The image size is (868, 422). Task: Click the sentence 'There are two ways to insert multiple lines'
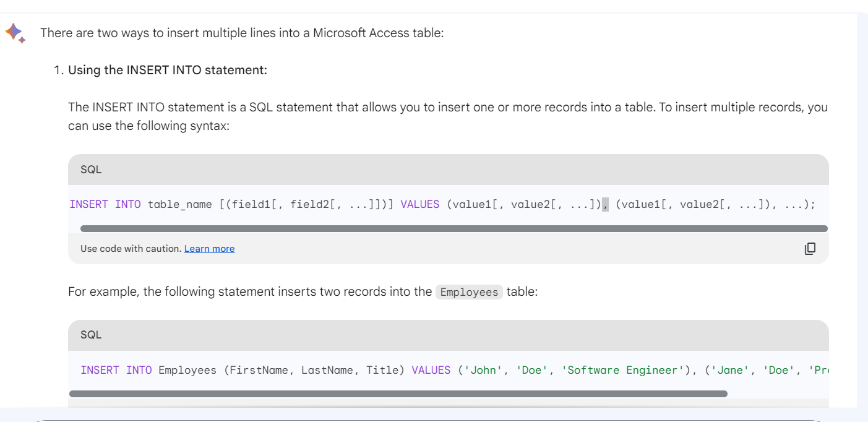coord(242,33)
